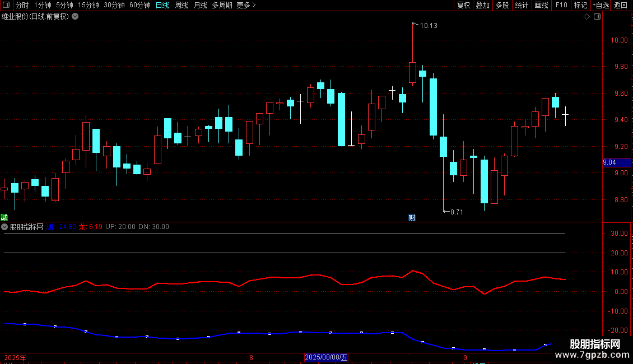Expand the 更多 period options
Viewport: 633px width, 364px height.
click(x=246, y=5)
